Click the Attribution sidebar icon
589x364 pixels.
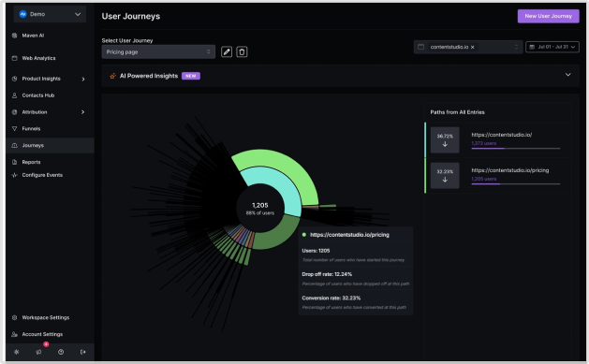coord(15,112)
